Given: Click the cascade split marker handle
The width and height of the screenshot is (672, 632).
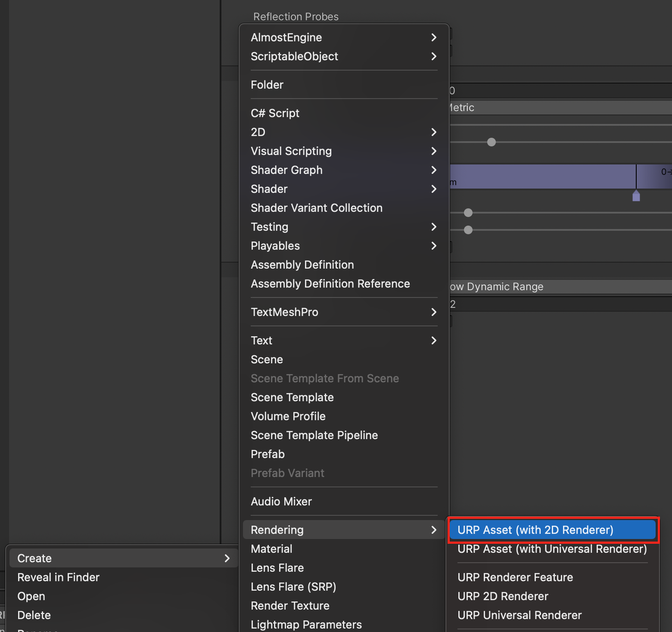Looking at the screenshot, I should 636,196.
